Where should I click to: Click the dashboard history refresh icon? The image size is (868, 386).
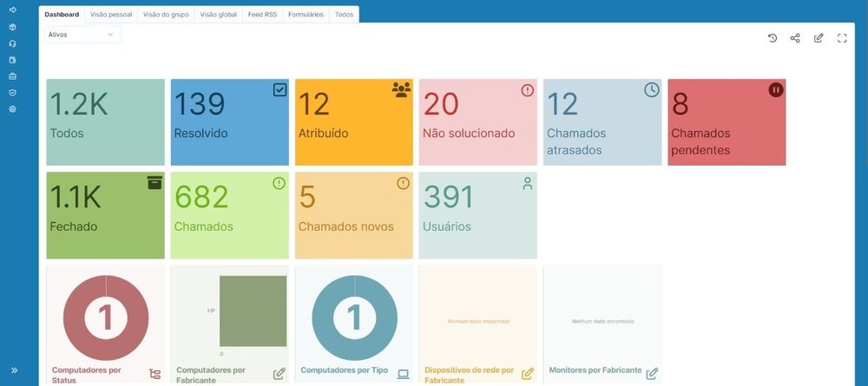pos(773,38)
